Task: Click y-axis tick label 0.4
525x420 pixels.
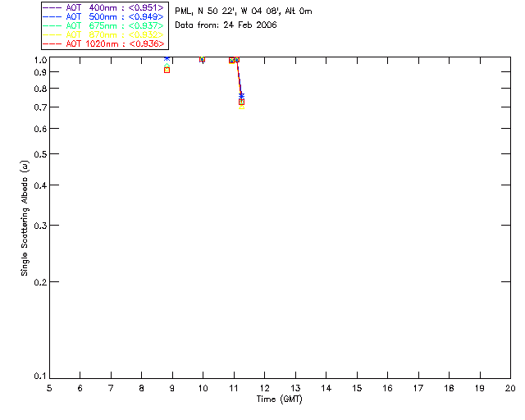Action: [40, 185]
